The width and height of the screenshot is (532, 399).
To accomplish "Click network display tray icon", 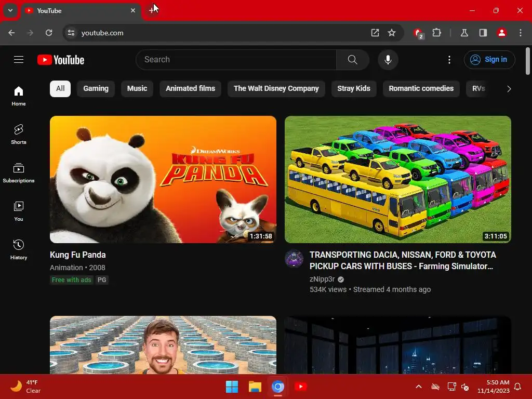I will pos(451,387).
